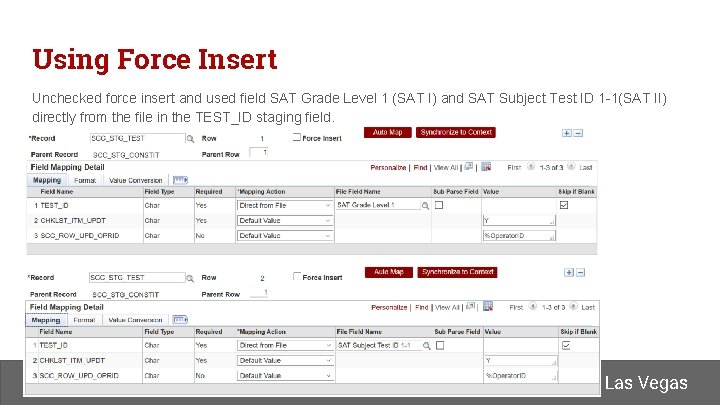720x405 pixels.
Task: Sort Row 1 grid by Field Name header
Action: (56, 192)
